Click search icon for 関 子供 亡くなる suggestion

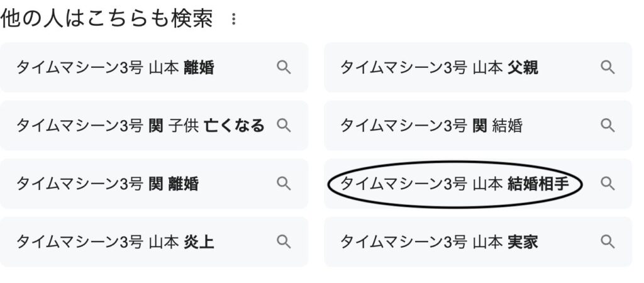coord(284,125)
